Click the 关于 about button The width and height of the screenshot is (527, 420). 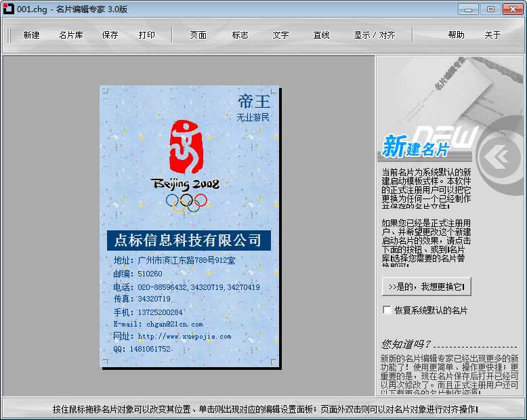pyautogui.click(x=492, y=35)
